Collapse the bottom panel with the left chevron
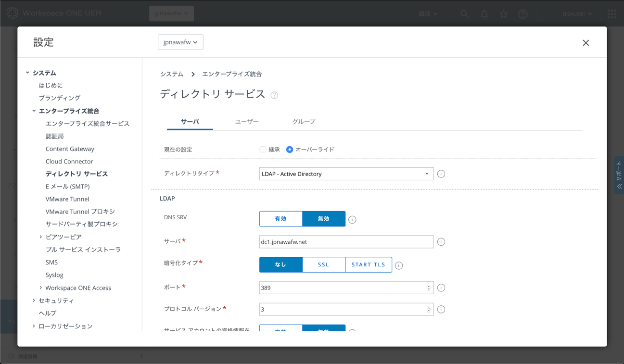Viewport: 624px width, 364px height. point(141,356)
